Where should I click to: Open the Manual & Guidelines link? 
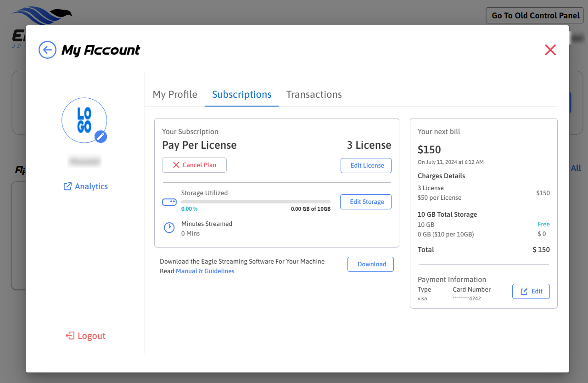tap(205, 271)
